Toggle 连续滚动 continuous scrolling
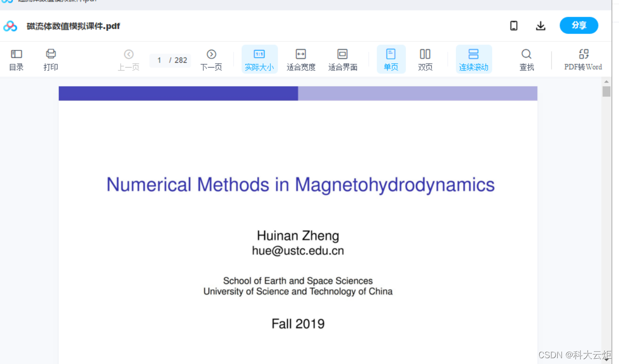Screen dimensions: 619x364 (474, 59)
